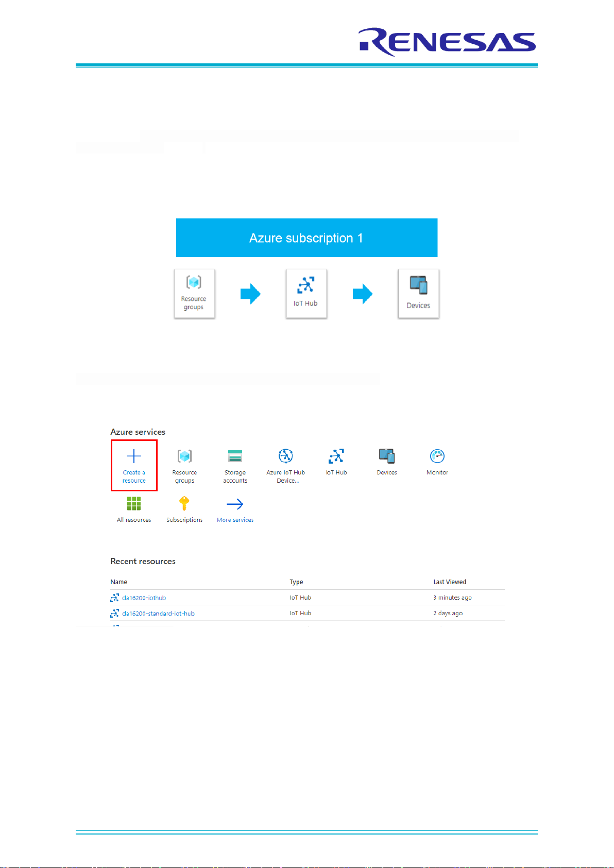Image resolution: width=614 pixels, height=868 pixels.
Task: Click the More services link text
Action: [235, 520]
